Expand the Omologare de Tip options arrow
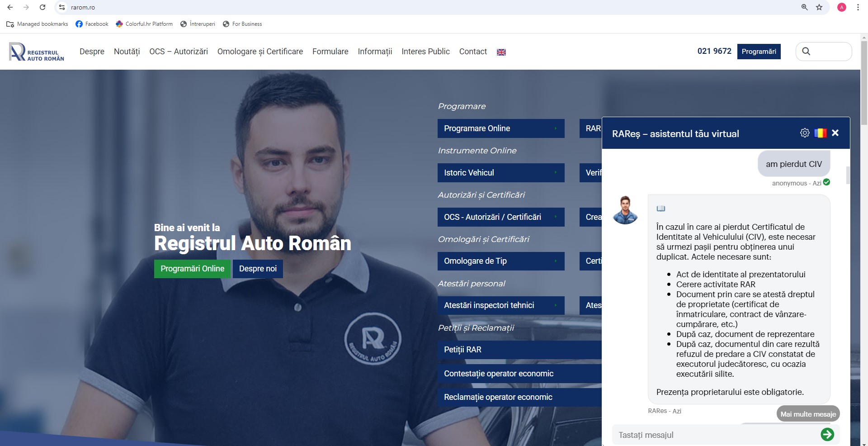 pos(556,261)
